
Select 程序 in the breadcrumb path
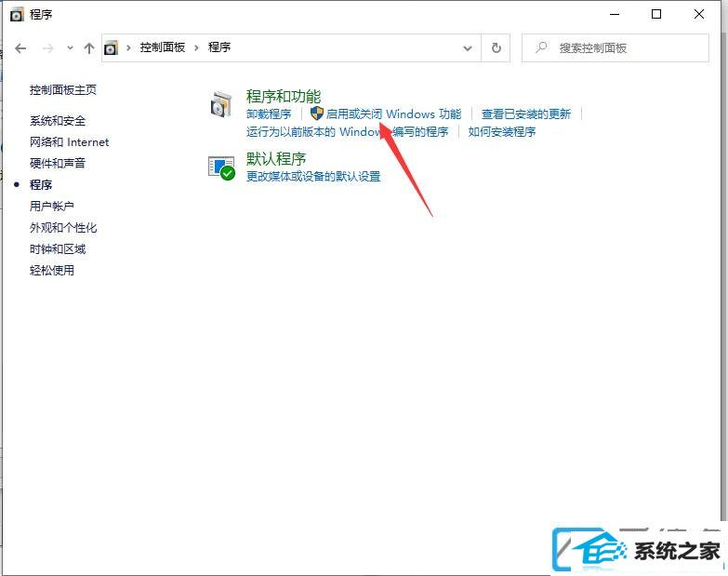click(x=219, y=47)
